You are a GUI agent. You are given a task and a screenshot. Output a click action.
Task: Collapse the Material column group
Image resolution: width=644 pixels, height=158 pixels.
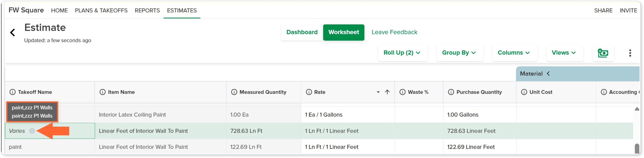click(548, 74)
